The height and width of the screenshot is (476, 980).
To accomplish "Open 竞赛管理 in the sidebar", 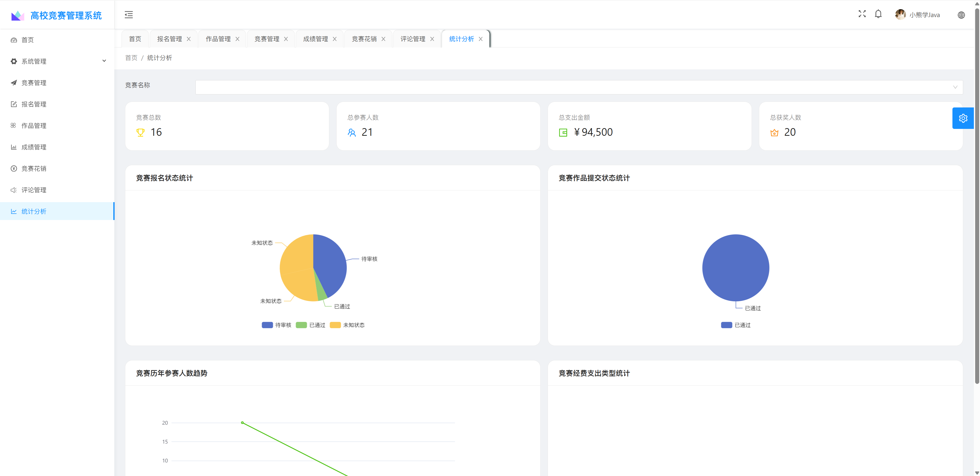I will (57, 83).
